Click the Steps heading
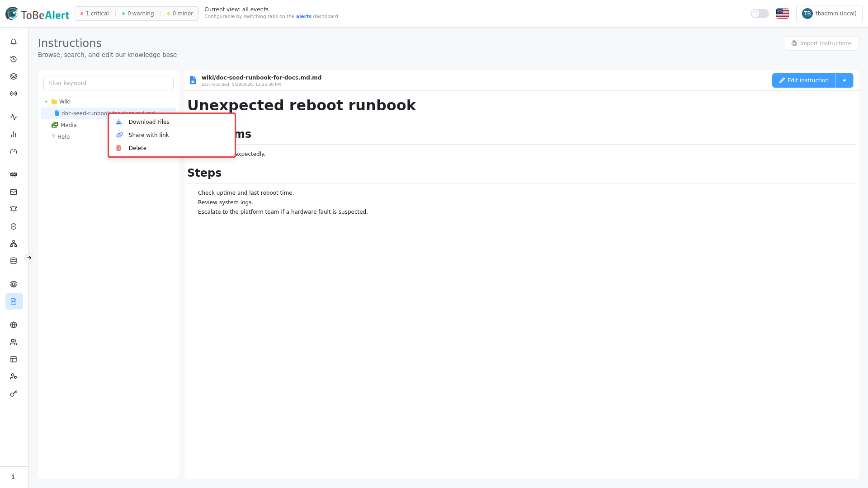The width and height of the screenshot is (868, 488). (x=204, y=173)
